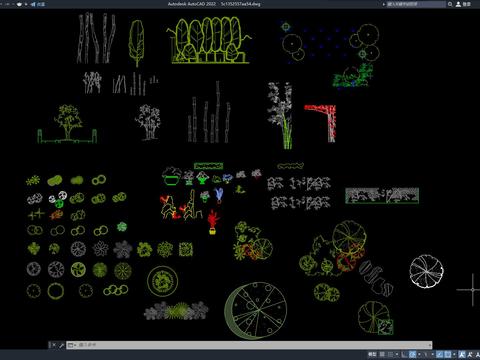480x360 pixels.
Task: Click the object snap tracking icon
Action: pyautogui.click(x=439, y=354)
